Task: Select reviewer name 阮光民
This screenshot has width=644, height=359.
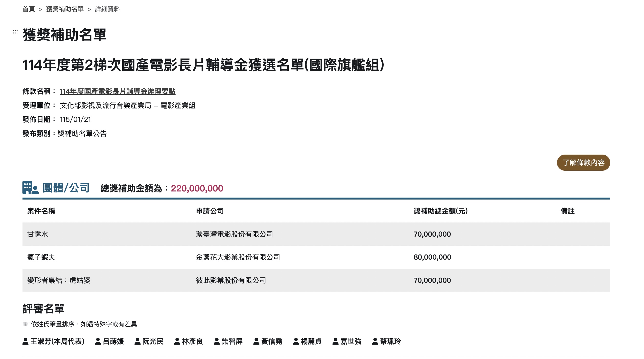Action: click(153, 341)
